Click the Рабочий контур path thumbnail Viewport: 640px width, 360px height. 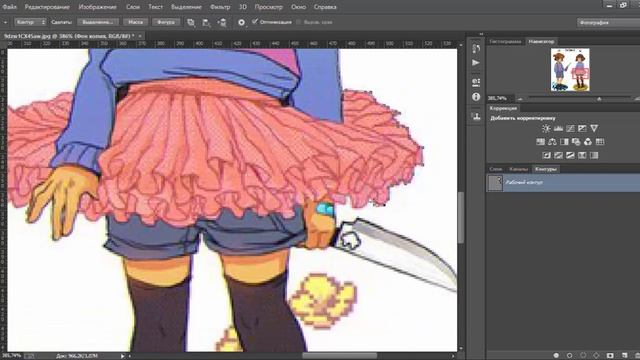point(495,183)
